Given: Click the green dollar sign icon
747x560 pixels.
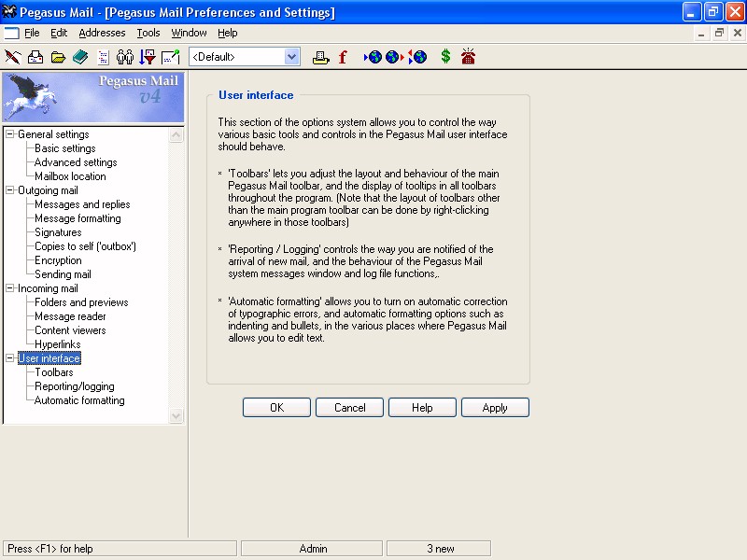Looking at the screenshot, I should point(445,57).
